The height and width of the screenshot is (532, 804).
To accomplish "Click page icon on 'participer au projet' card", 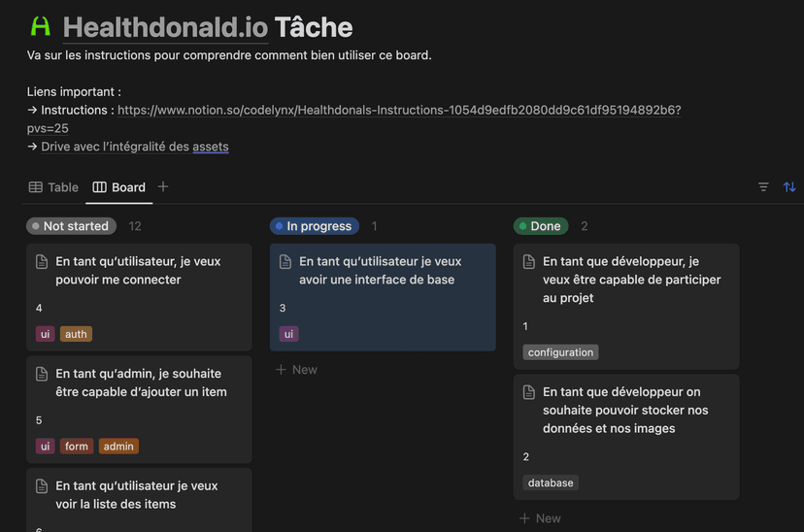I will [529, 261].
